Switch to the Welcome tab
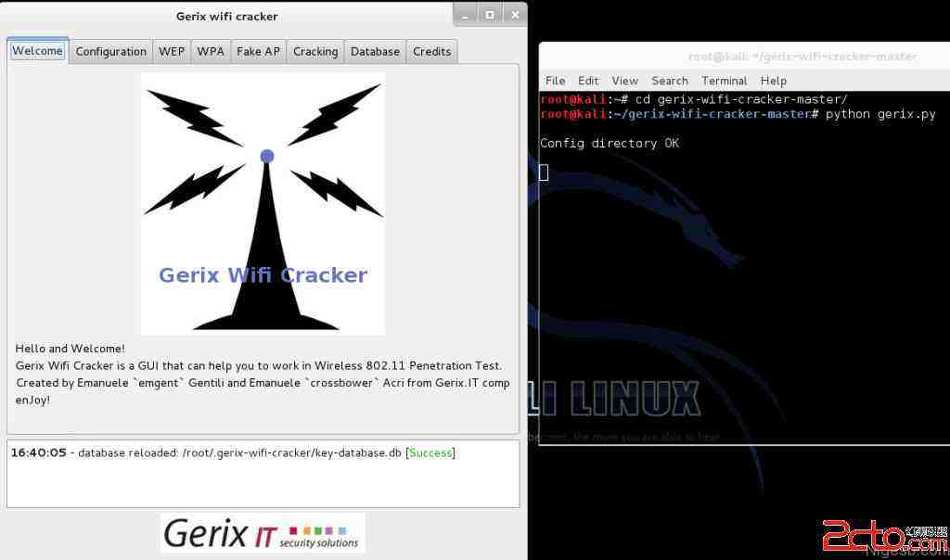The height and width of the screenshot is (560, 950). 37,51
